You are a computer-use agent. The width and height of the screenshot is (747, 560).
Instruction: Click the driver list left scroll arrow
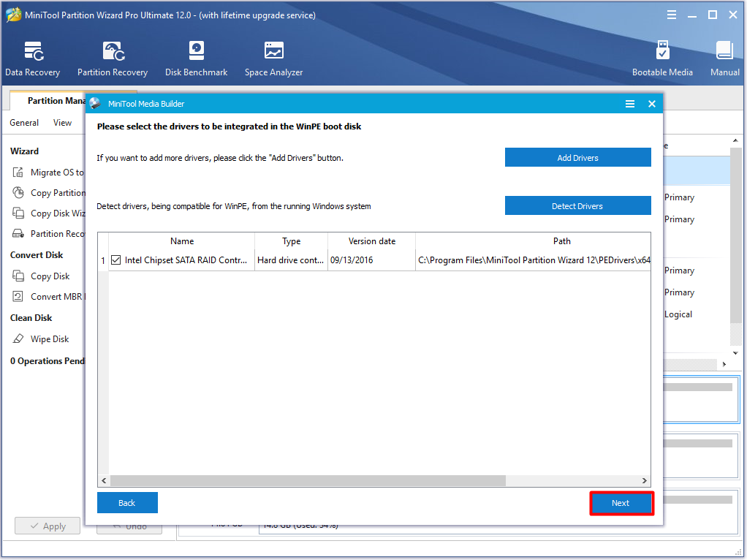[104, 481]
